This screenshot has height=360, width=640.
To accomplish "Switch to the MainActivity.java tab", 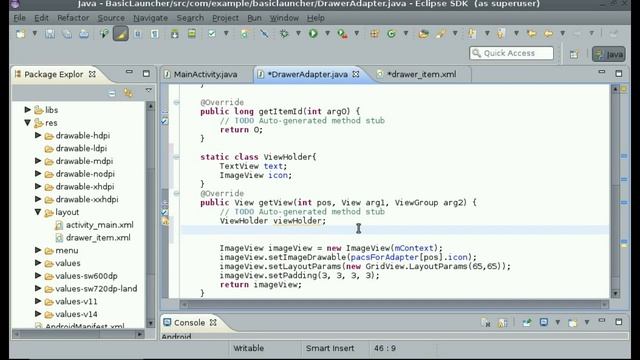I will pos(205,74).
